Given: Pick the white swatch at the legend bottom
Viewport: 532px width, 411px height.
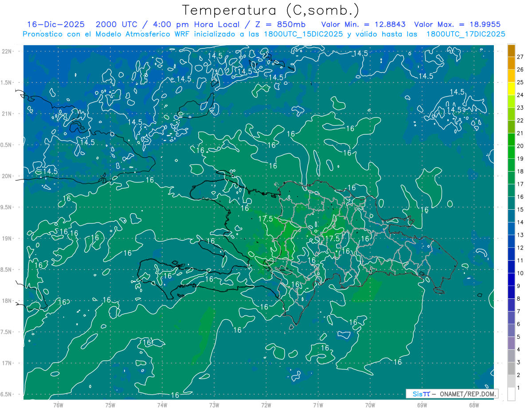Looking at the screenshot, I should coord(511,394).
